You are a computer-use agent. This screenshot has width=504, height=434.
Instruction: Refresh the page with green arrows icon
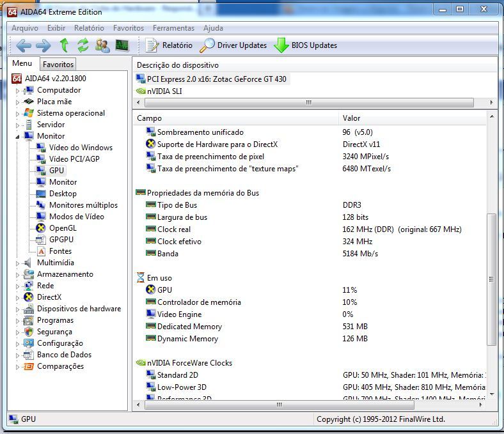click(83, 45)
